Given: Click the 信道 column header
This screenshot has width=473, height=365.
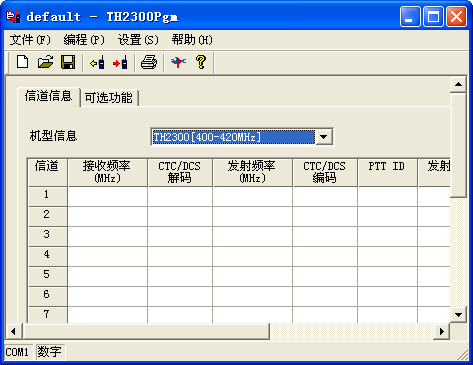Looking at the screenshot, I should (x=47, y=172).
